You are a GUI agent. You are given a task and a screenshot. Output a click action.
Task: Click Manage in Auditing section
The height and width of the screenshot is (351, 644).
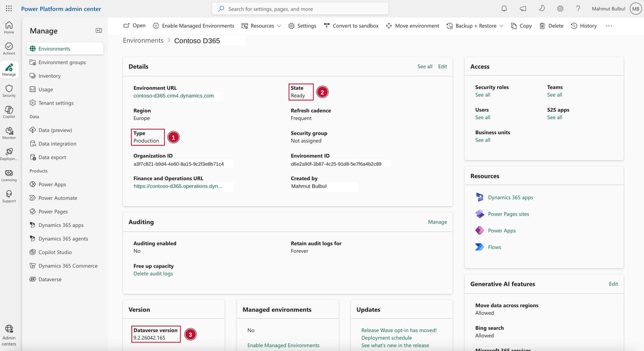[x=437, y=222]
